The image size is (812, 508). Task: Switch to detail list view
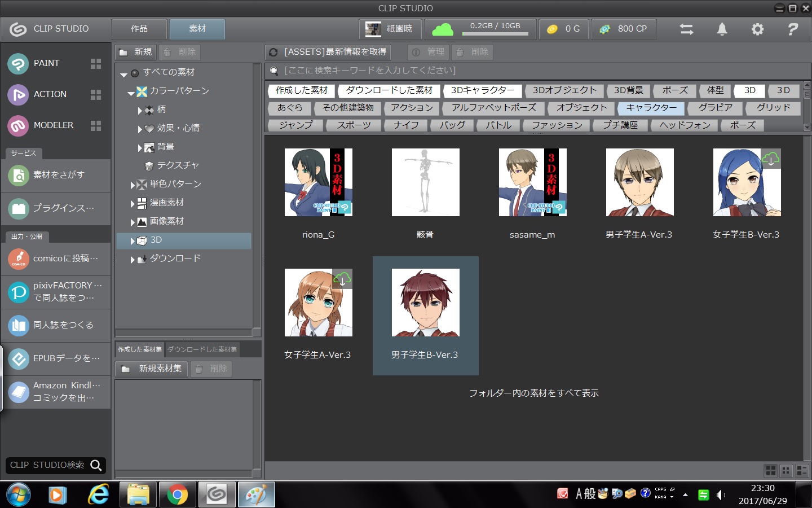click(801, 470)
